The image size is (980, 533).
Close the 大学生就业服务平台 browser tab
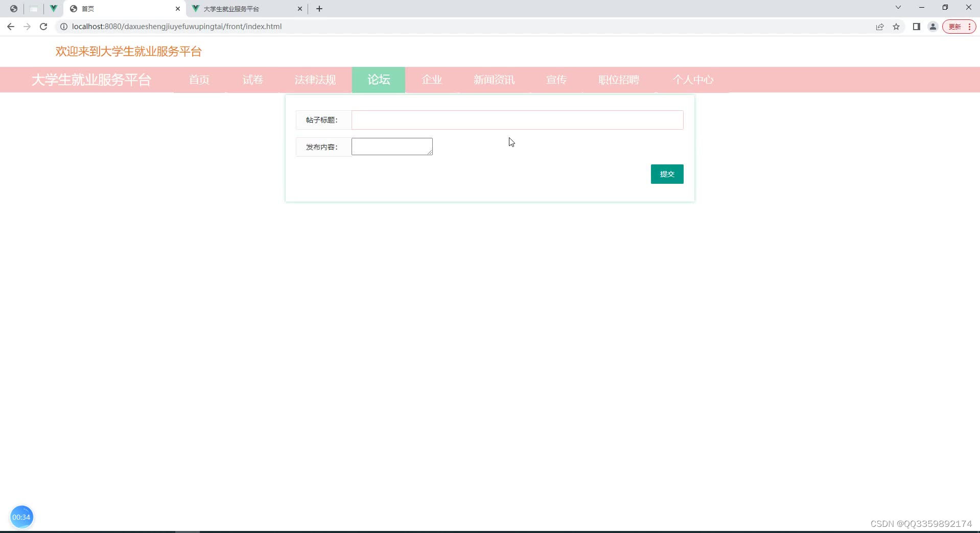[300, 9]
